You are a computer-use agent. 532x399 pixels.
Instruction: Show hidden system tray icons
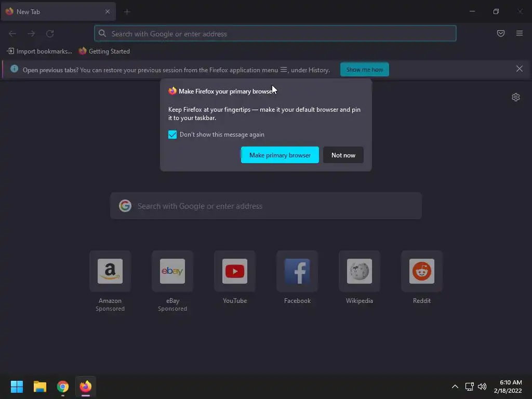click(x=455, y=387)
